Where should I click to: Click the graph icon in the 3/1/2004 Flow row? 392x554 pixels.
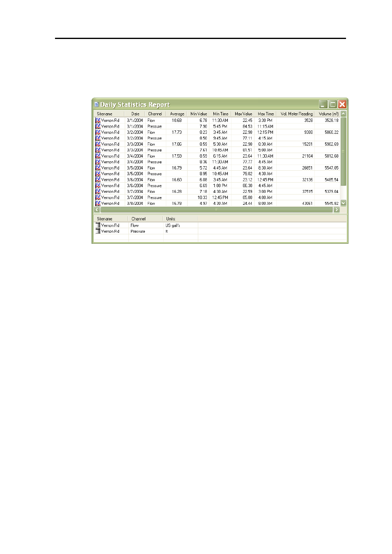pyautogui.click(x=98, y=120)
